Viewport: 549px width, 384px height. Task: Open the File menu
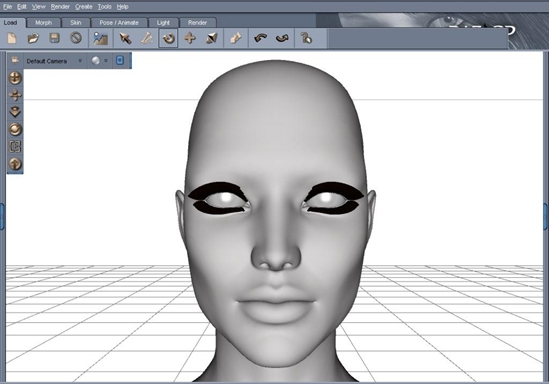point(7,7)
